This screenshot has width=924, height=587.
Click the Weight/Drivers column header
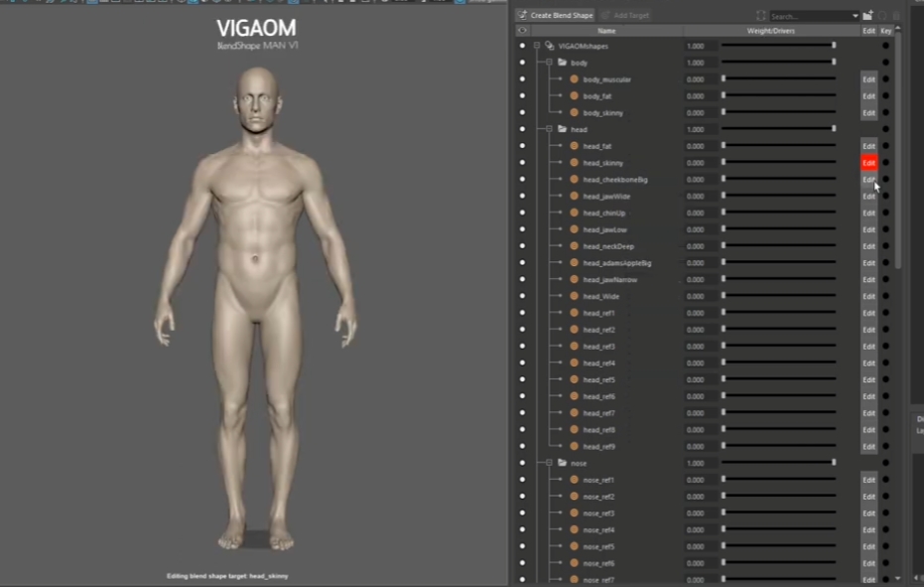point(771,31)
